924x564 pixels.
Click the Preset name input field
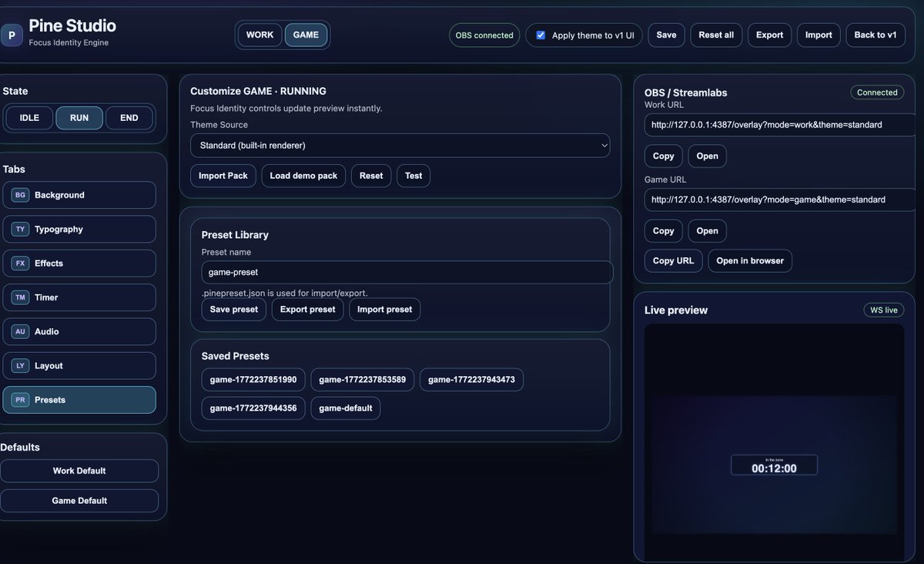[407, 272]
